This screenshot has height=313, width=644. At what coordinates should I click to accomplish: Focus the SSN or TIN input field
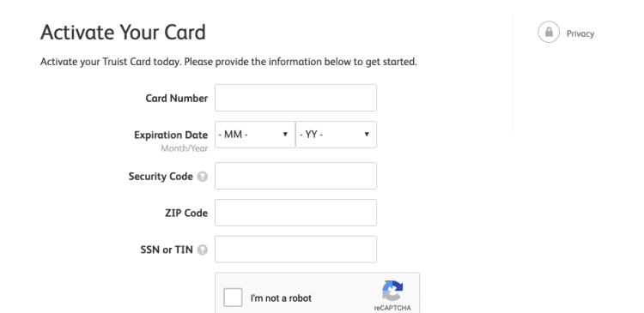(295, 249)
